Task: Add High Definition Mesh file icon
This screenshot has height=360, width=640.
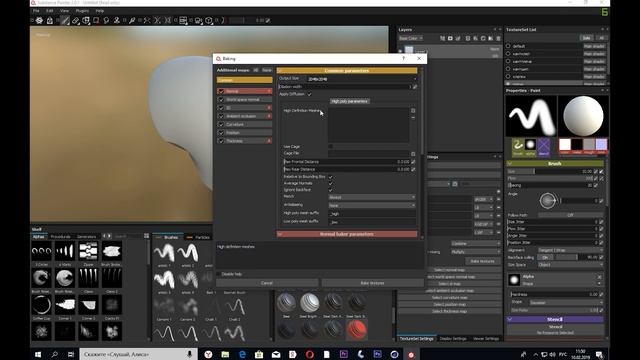Action: [x=413, y=111]
